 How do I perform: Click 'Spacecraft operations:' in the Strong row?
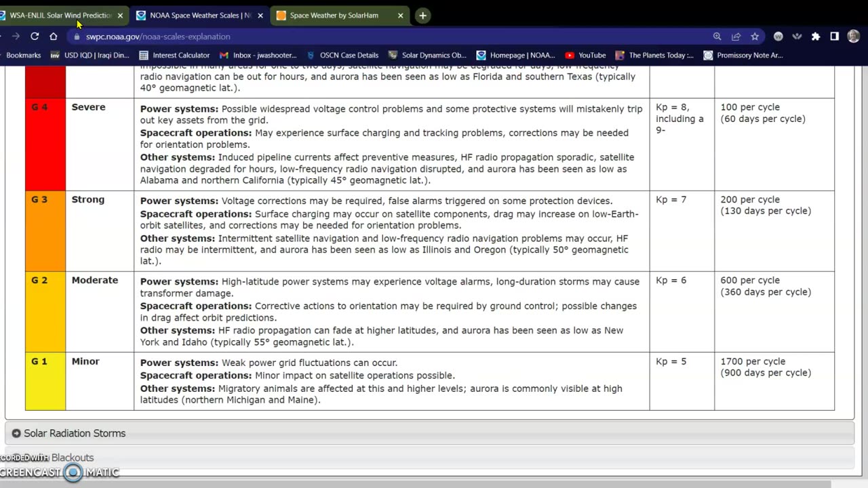(196, 214)
